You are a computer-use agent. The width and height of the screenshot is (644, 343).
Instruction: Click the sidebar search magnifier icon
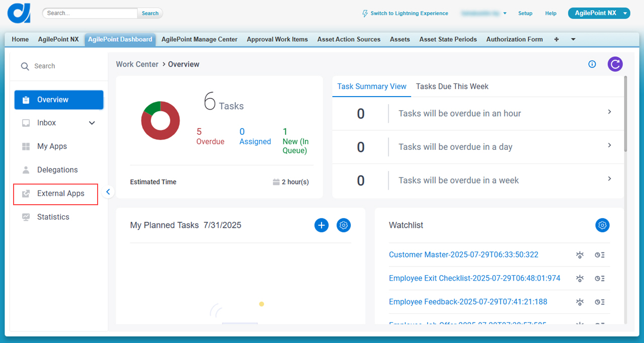[x=25, y=66]
